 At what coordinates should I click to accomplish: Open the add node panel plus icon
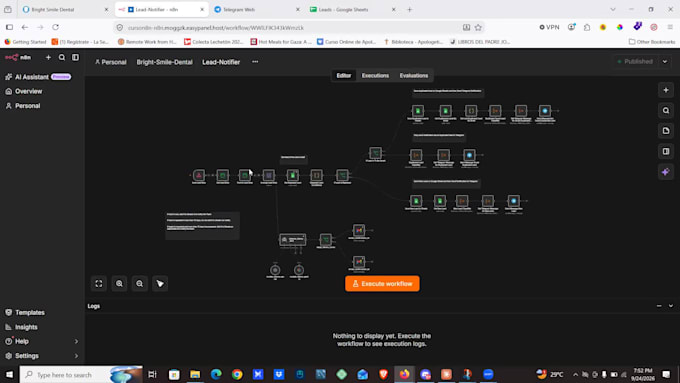pos(666,90)
